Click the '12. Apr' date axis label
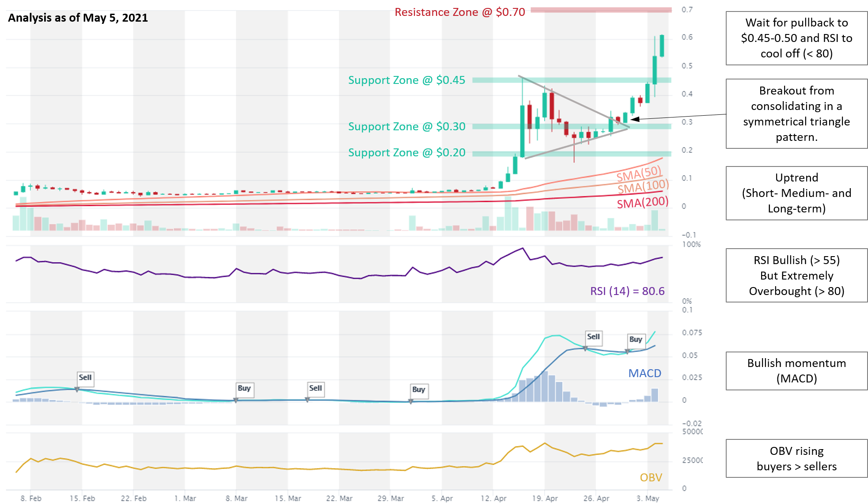The width and height of the screenshot is (868, 503). pyautogui.click(x=493, y=498)
